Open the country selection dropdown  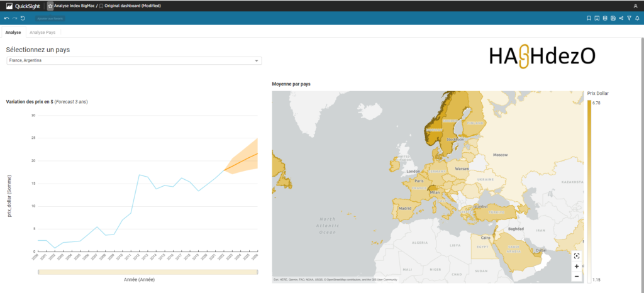pyautogui.click(x=134, y=61)
